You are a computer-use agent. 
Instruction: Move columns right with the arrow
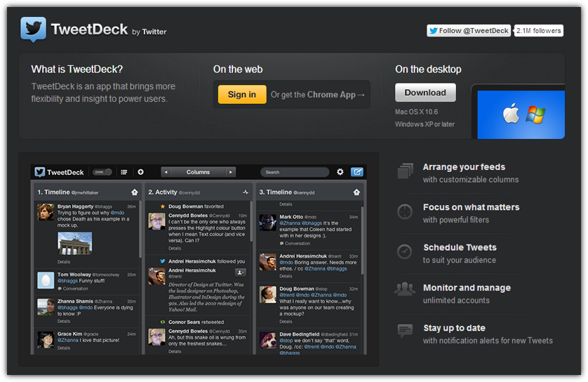231,172
